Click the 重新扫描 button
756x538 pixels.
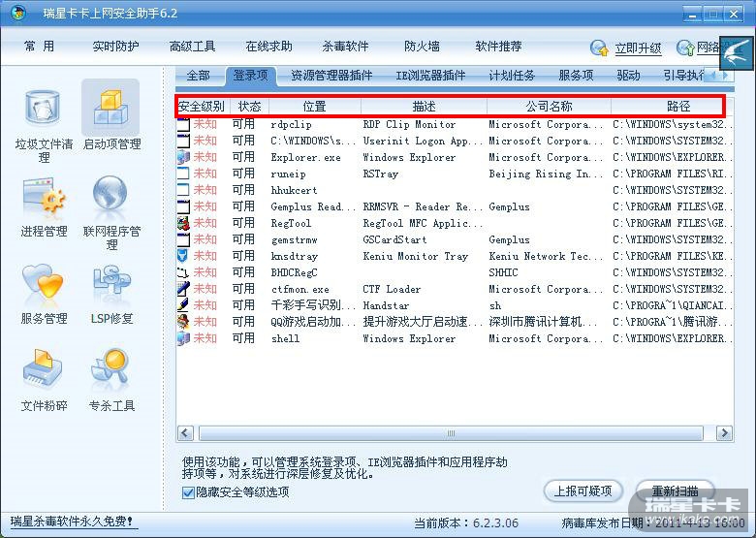[675, 491]
